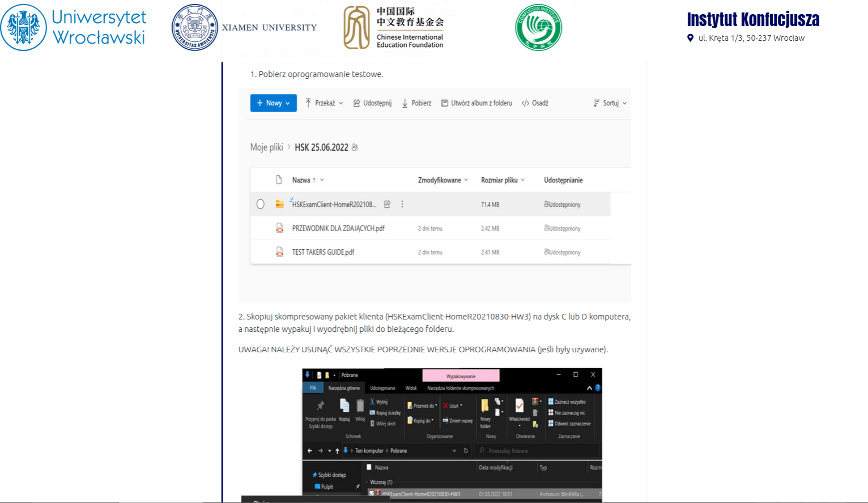
Task: Click the Pobierz download button
Action: pyautogui.click(x=416, y=103)
